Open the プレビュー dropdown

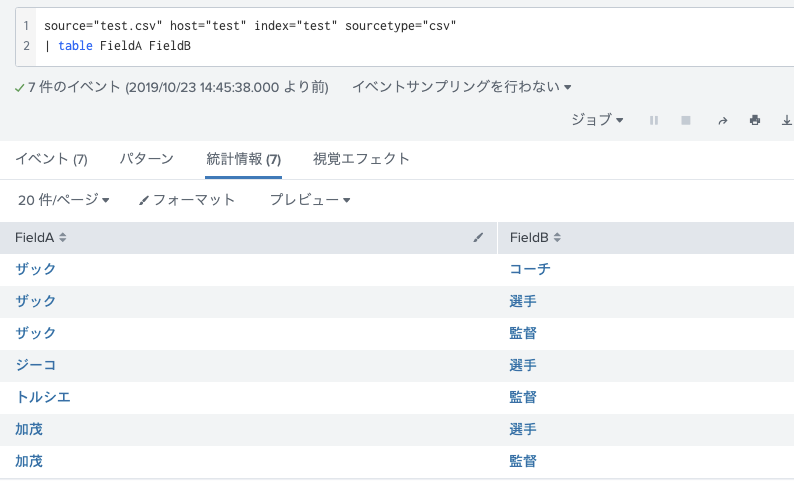point(310,200)
